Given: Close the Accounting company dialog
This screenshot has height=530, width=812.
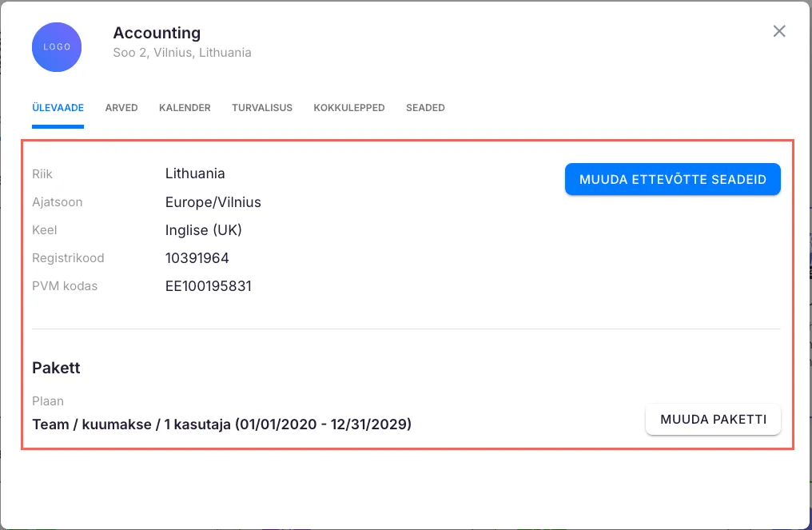Looking at the screenshot, I should click(779, 31).
